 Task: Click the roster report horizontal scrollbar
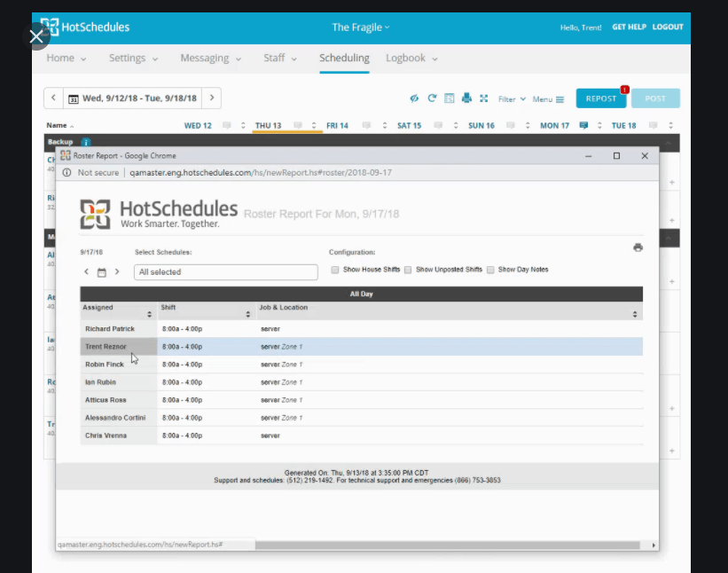[x=447, y=546]
